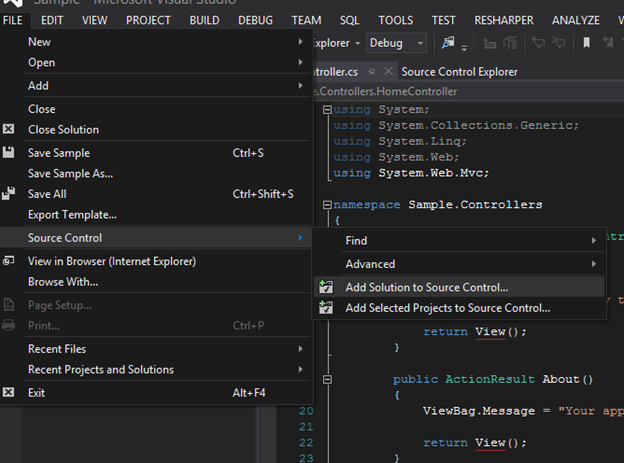Choose Close from the File menu
The image size is (624, 463).
(x=156, y=109)
